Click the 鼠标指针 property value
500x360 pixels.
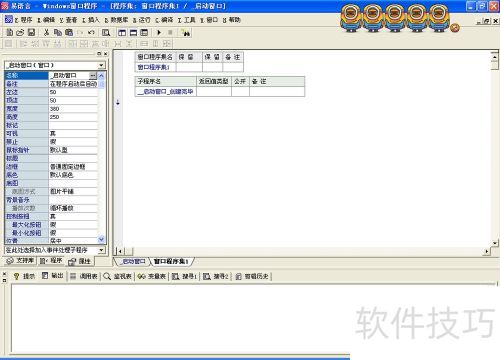click(x=73, y=150)
